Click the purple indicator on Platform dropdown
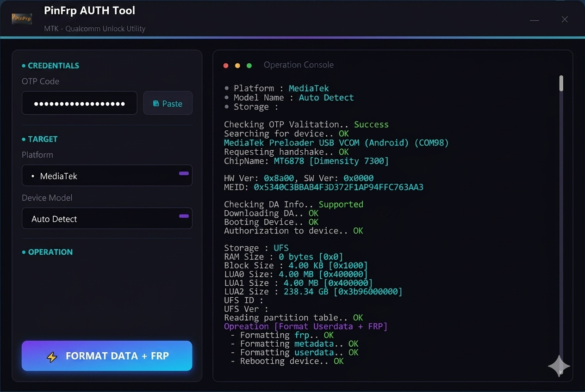Screen dimensions: 585x392 point(184,173)
